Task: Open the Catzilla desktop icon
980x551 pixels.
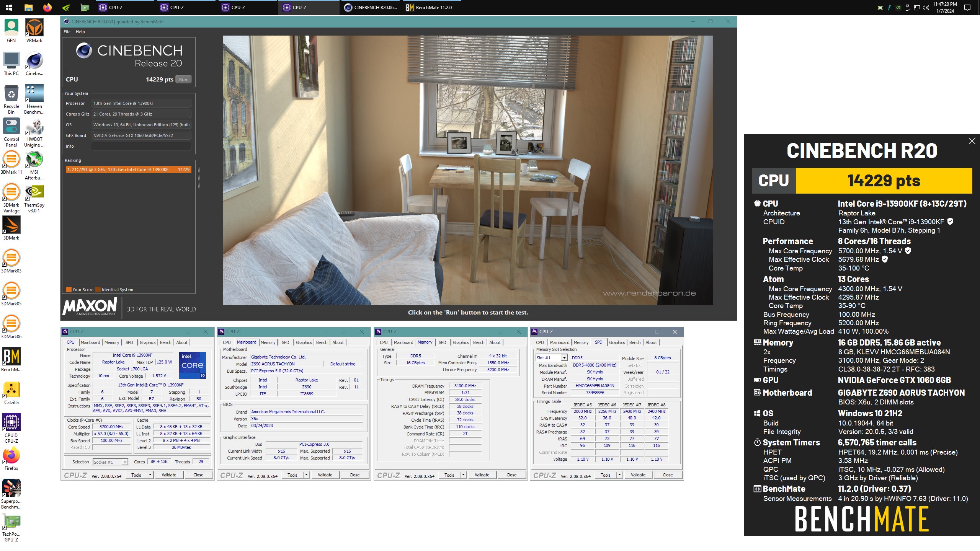Action: pyautogui.click(x=11, y=393)
